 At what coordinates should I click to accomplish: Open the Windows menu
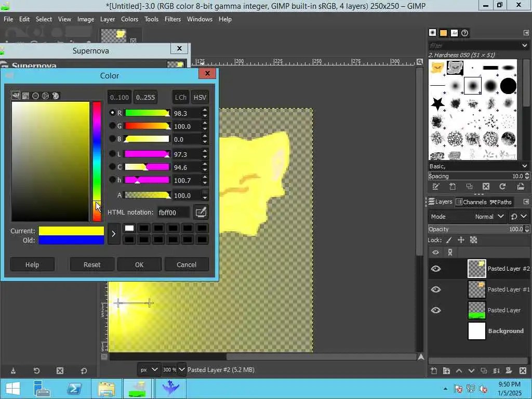tap(199, 19)
